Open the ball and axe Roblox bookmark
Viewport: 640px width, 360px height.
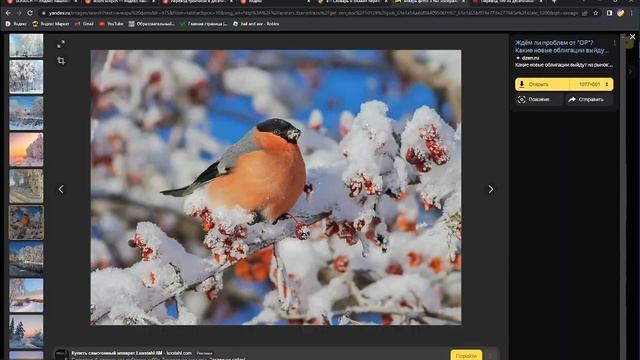coord(256,24)
